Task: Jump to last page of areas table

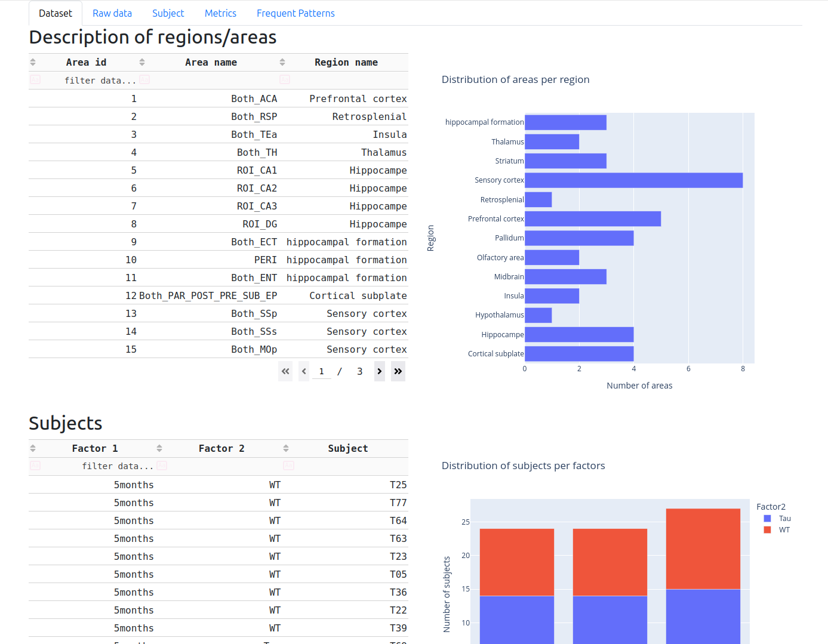Action: coord(398,371)
